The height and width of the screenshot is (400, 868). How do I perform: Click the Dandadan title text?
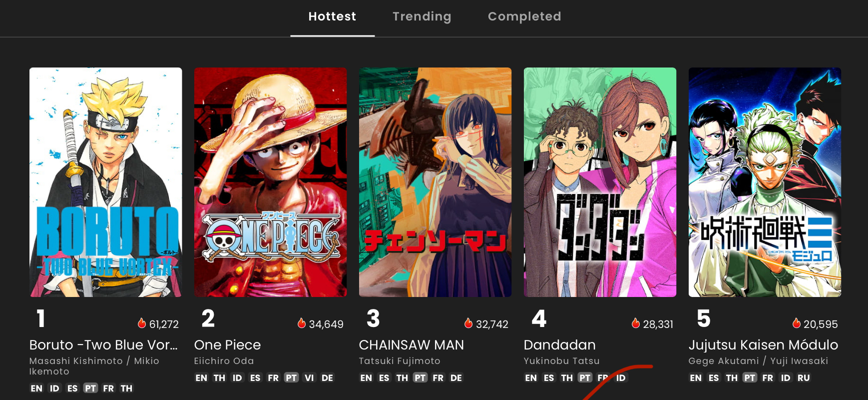click(560, 345)
